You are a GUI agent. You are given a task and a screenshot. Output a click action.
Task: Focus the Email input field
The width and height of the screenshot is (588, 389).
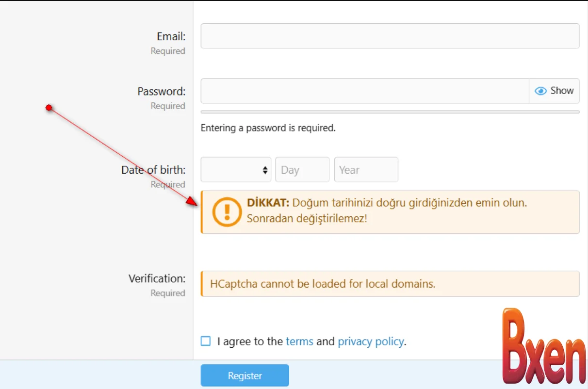pos(390,36)
